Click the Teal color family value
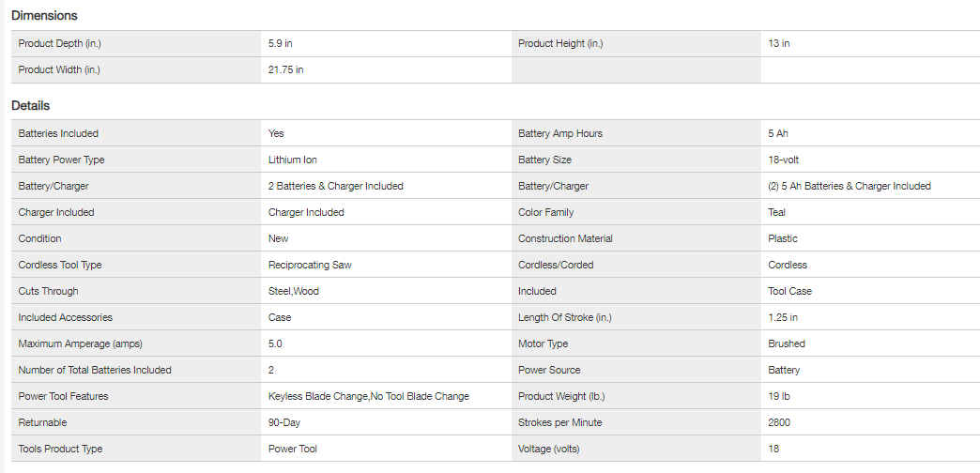This screenshot has height=473, width=980. pos(777,212)
